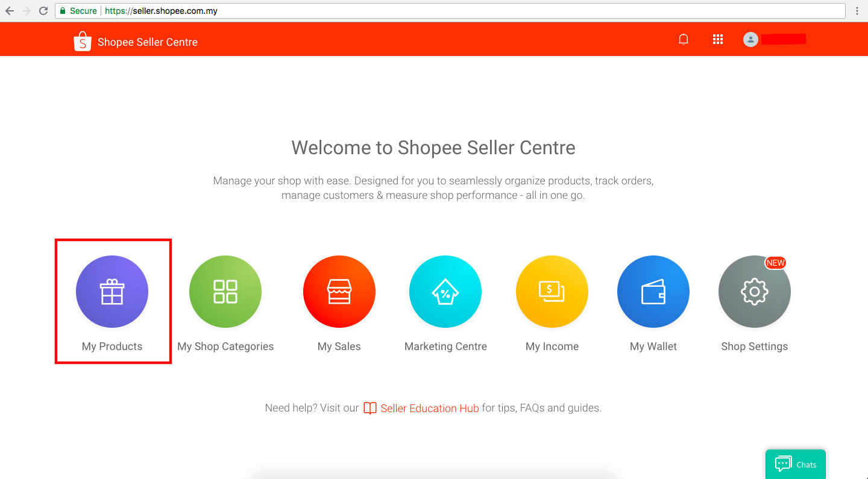Open My Shop Categories green grid icon
The image size is (868, 479).
point(225,292)
